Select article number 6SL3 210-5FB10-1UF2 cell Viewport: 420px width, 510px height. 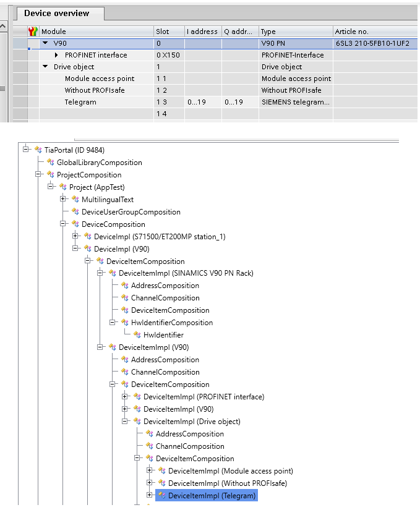375,43
